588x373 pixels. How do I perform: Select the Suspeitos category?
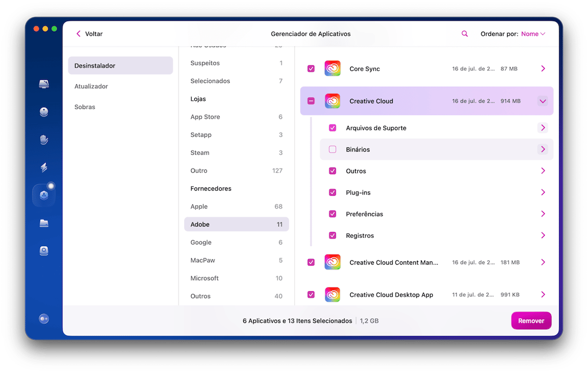pos(236,63)
